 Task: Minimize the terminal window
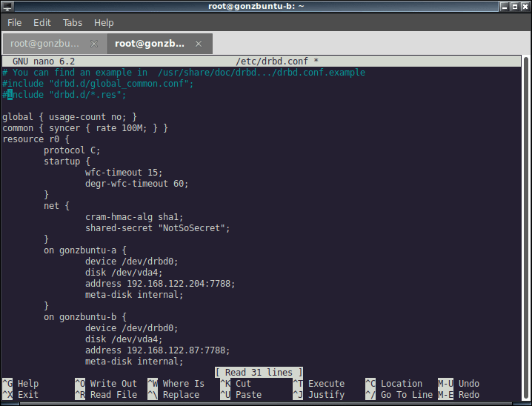[505, 7]
